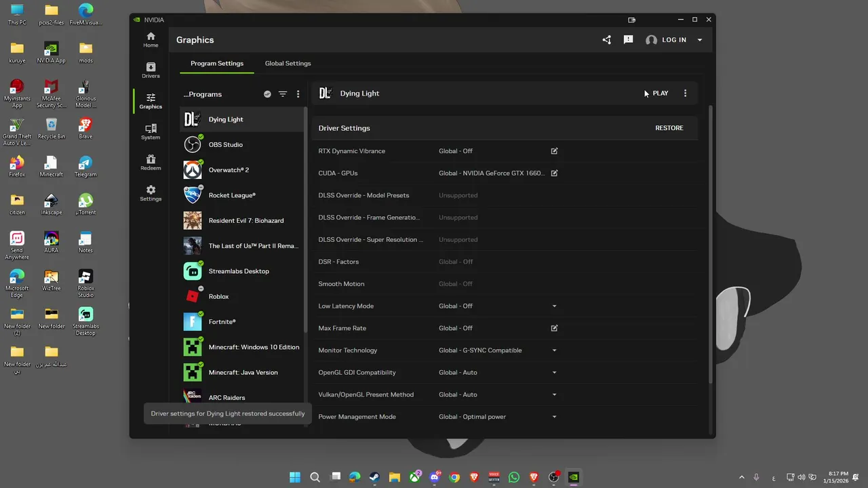Select Minecraft desktop shortcut
The height and width of the screenshot is (488, 868).
coord(52,167)
